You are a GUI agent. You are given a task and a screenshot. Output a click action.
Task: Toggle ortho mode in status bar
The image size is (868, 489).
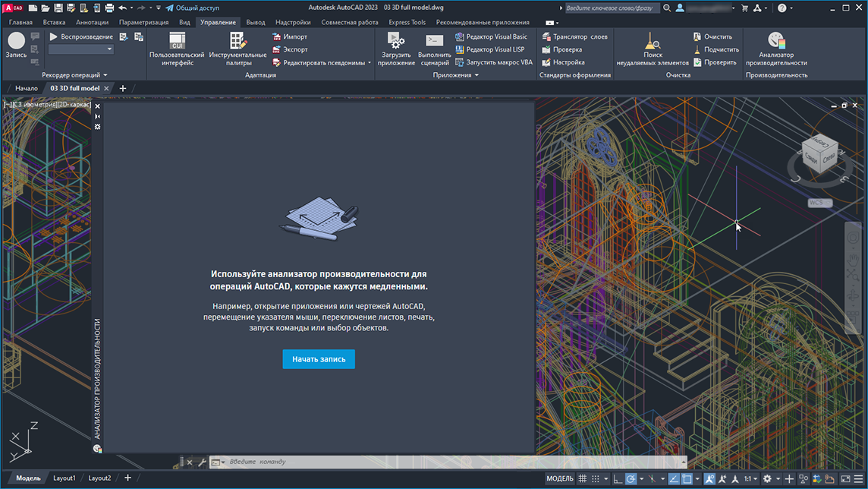618,478
